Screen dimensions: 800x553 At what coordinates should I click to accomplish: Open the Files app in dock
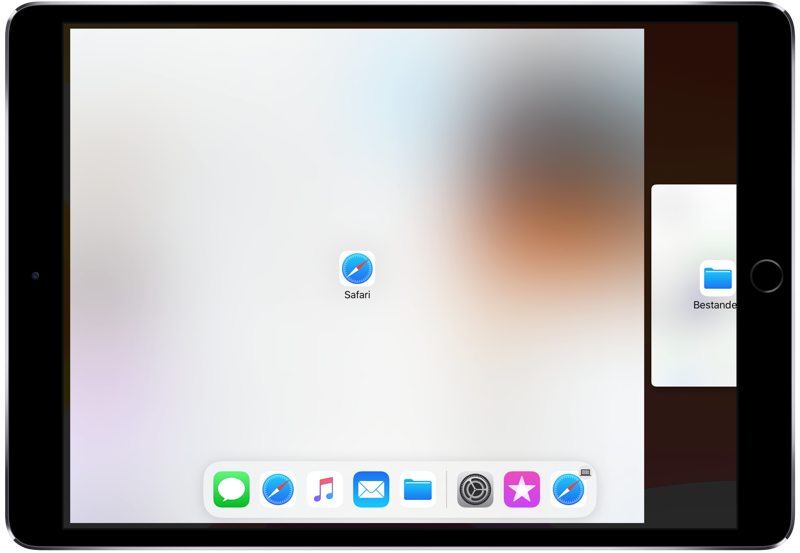click(418, 489)
